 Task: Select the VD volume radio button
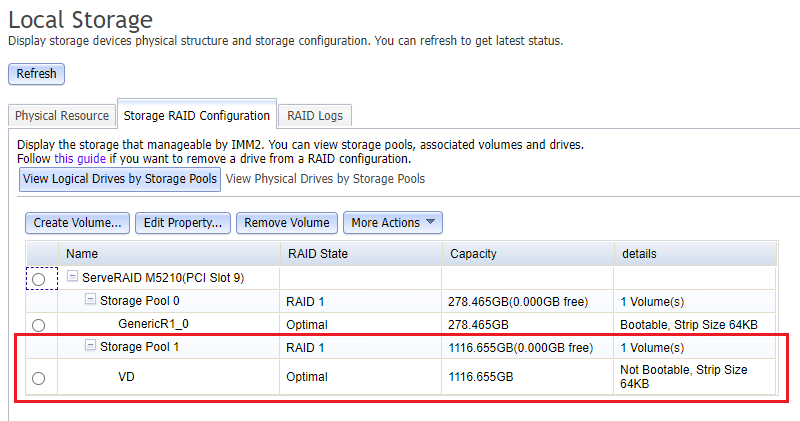tap(38, 378)
